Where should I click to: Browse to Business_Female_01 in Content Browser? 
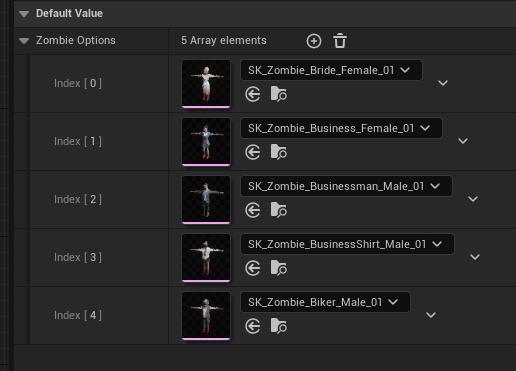[279, 152]
